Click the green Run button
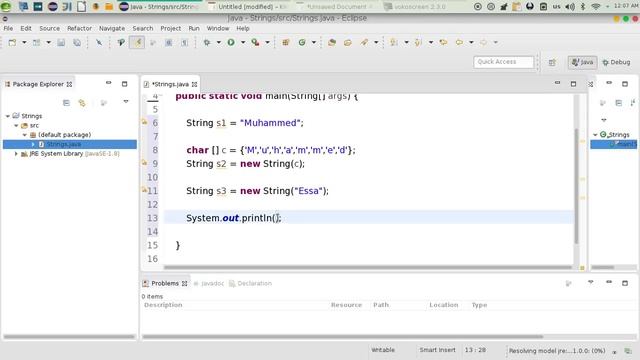Image resolution: width=640 pixels, height=360 pixels. tap(231, 42)
